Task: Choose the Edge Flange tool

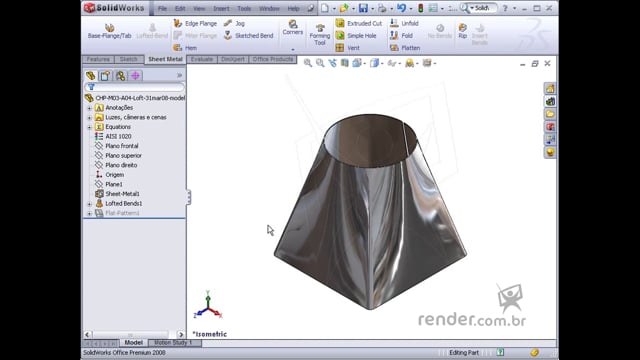Action: coord(195,24)
